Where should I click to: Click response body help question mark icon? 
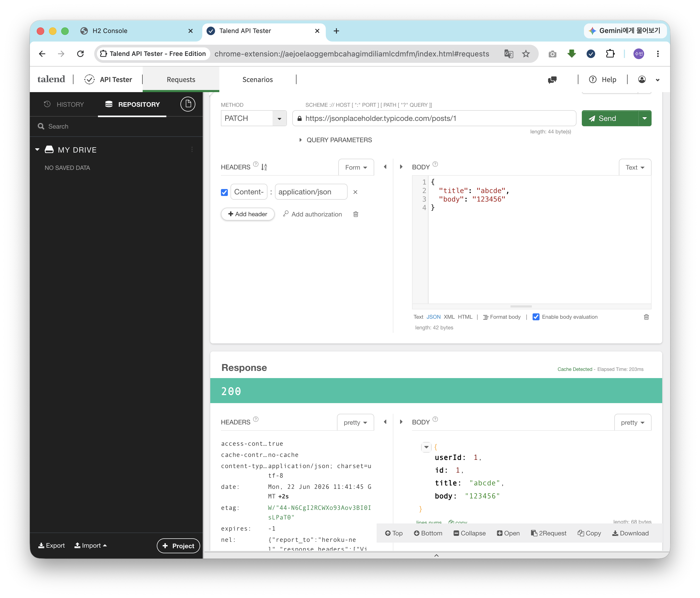[x=435, y=419]
